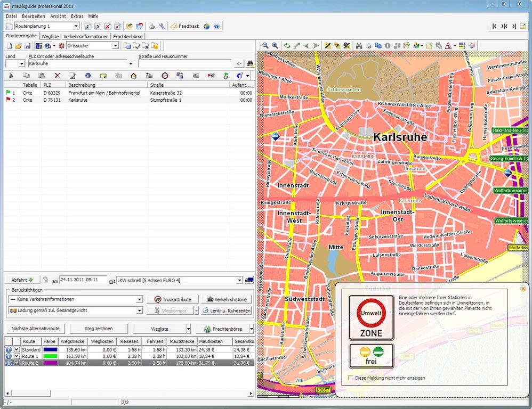Go to previous map view arrow
Screen dimensions: 532x409
click(x=307, y=45)
